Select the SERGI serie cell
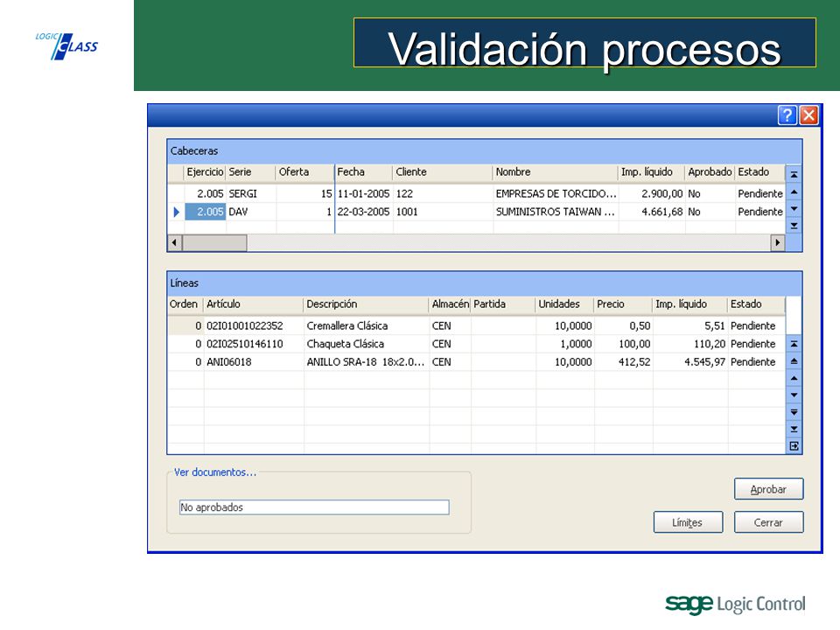This screenshot has height=630, width=840. [x=251, y=194]
